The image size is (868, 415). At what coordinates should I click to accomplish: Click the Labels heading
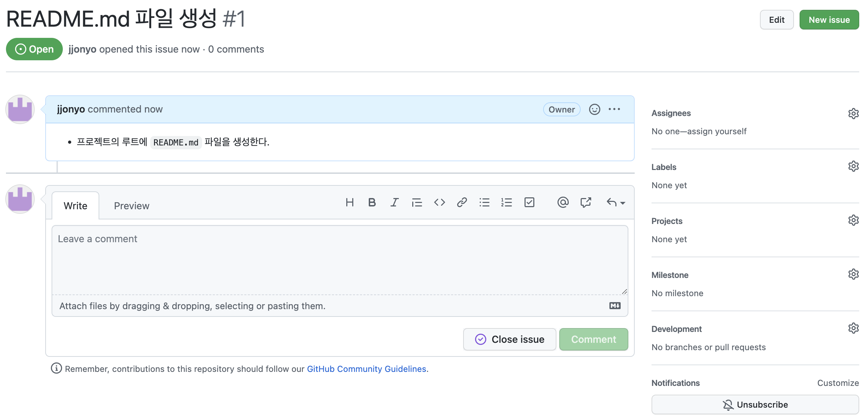[x=664, y=167]
